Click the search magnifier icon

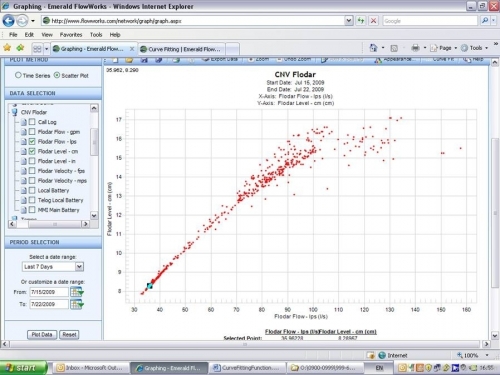point(485,21)
